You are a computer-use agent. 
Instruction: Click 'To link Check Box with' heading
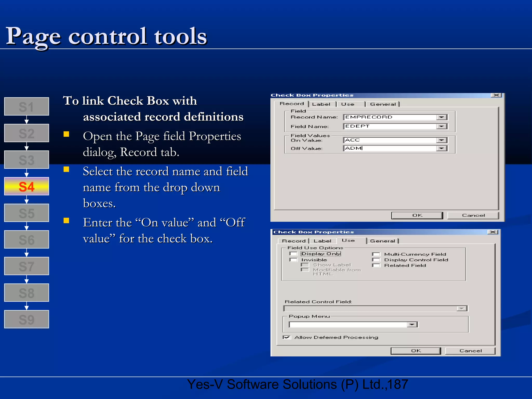click(130, 101)
